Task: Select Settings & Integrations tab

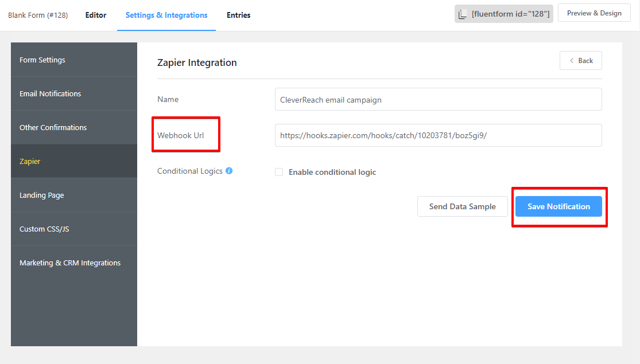Action: (166, 15)
